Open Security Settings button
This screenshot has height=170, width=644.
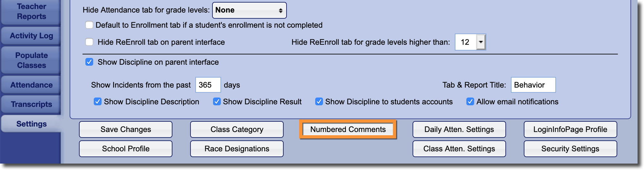click(x=570, y=149)
